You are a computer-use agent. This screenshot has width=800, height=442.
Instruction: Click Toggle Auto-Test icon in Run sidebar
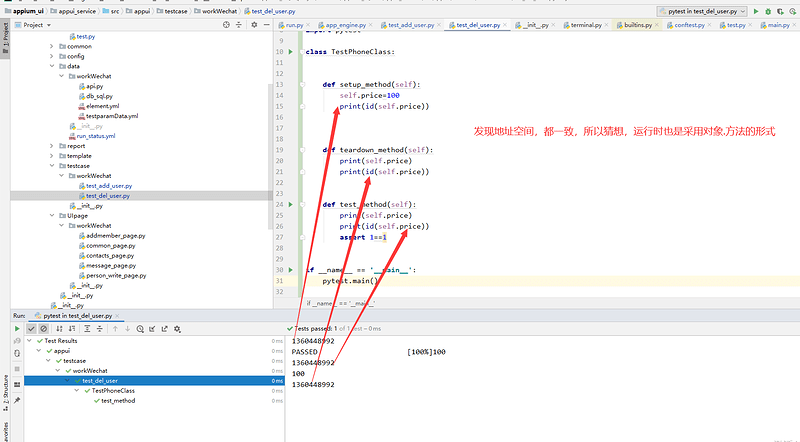(x=17, y=353)
